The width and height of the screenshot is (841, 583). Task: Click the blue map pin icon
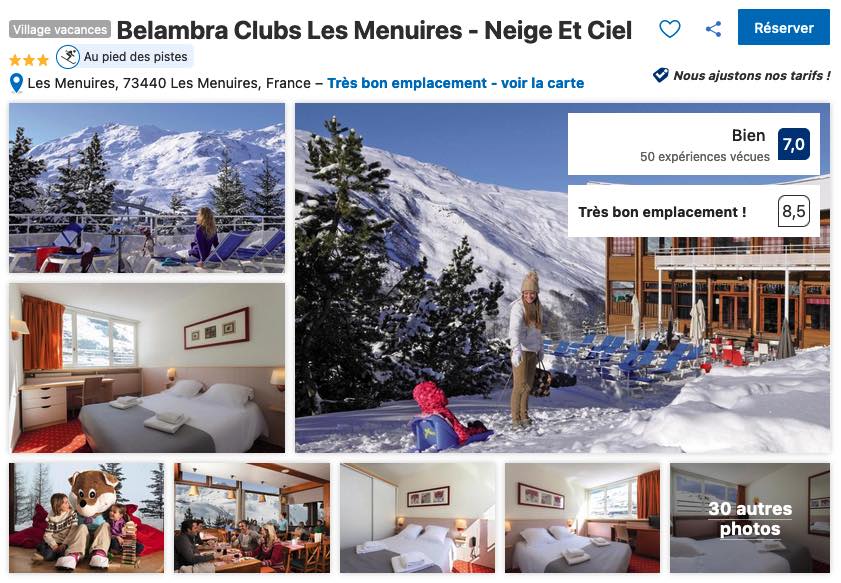point(16,83)
